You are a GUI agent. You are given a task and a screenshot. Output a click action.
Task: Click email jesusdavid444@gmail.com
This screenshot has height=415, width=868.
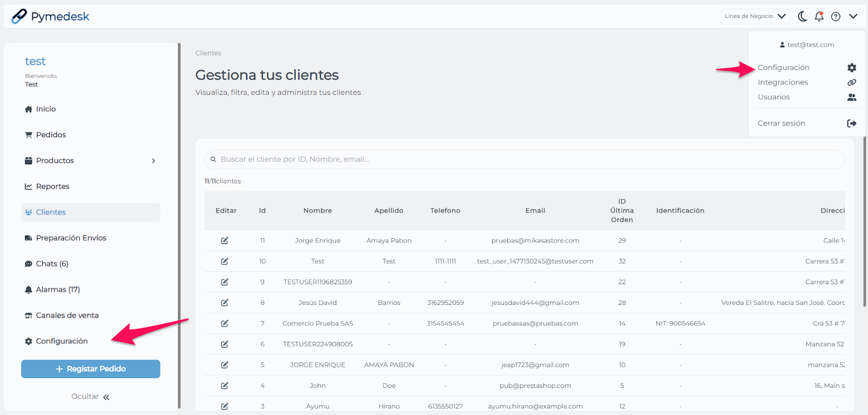[535, 303]
